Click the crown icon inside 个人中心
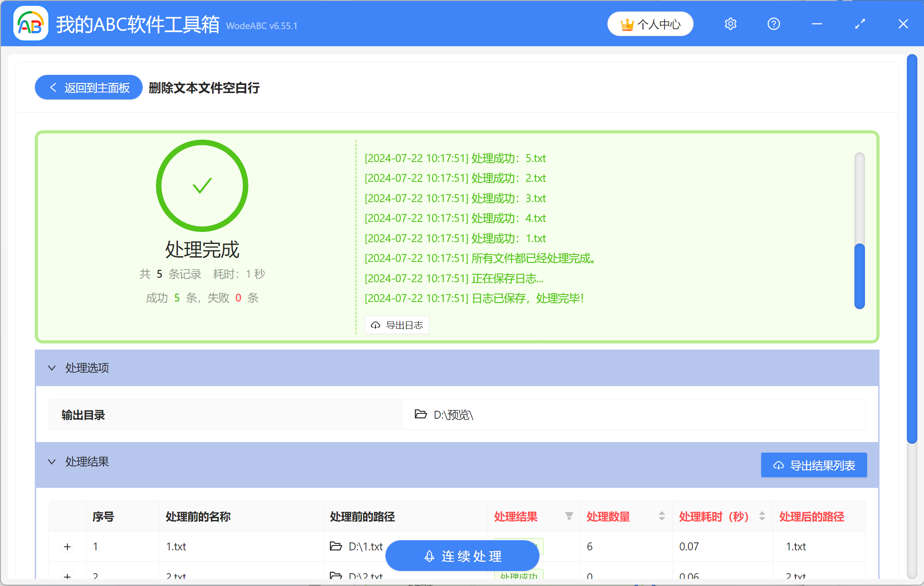Screen dimensions: 924x586 click(627, 24)
